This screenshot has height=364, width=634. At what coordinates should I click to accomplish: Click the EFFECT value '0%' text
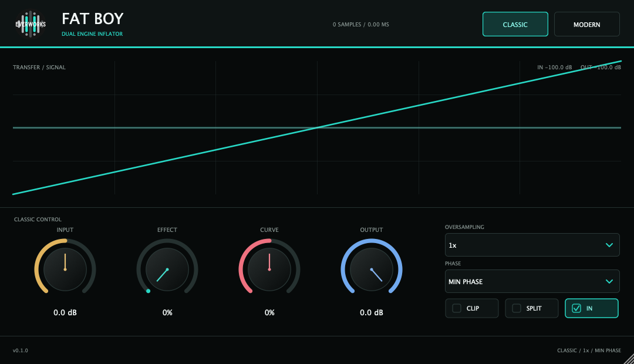click(167, 312)
